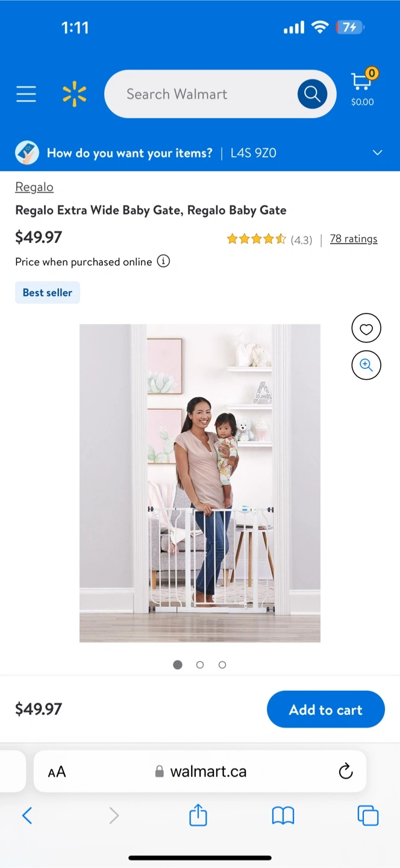The height and width of the screenshot is (868, 400).
Task: Tap the Safari share icon
Action: [198, 816]
